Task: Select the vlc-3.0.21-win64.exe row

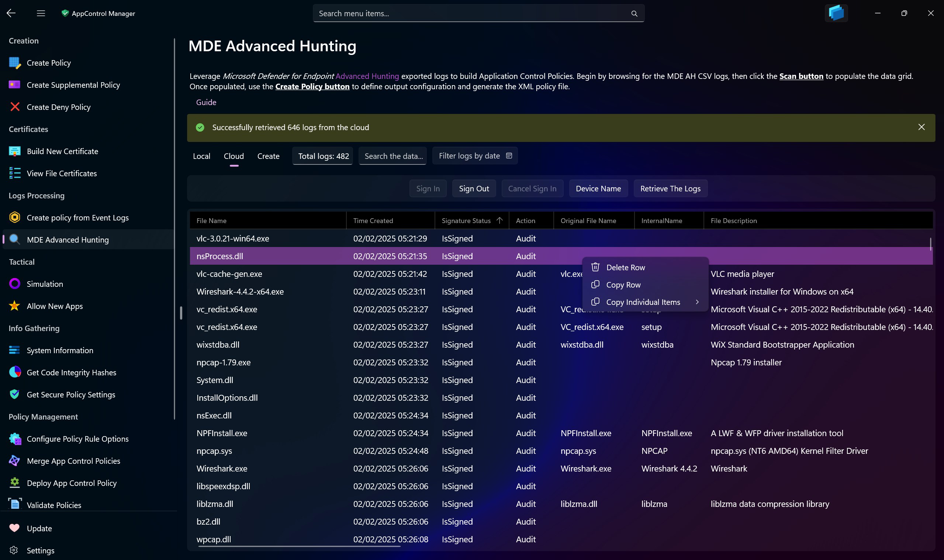Action: click(561, 238)
